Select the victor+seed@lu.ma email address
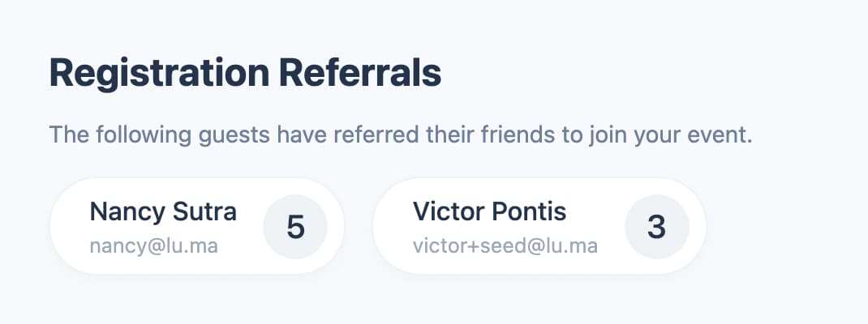This screenshot has height=324, width=868. pyautogui.click(x=505, y=245)
